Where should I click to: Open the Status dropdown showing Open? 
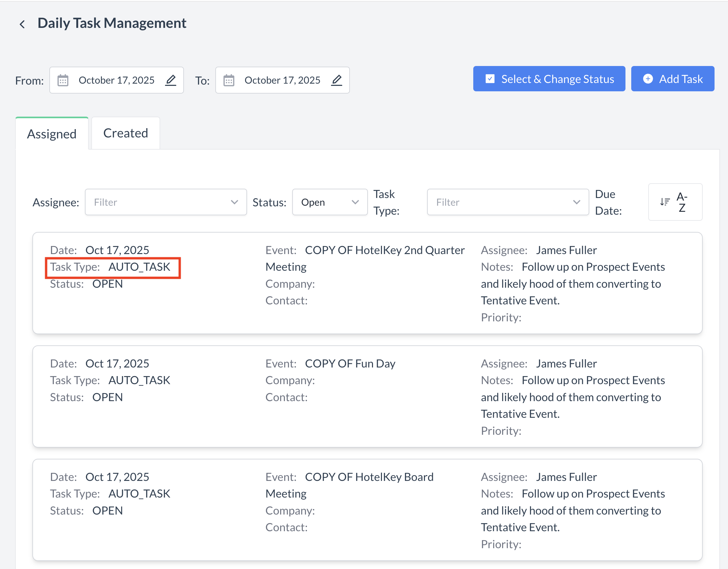[329, 202]
